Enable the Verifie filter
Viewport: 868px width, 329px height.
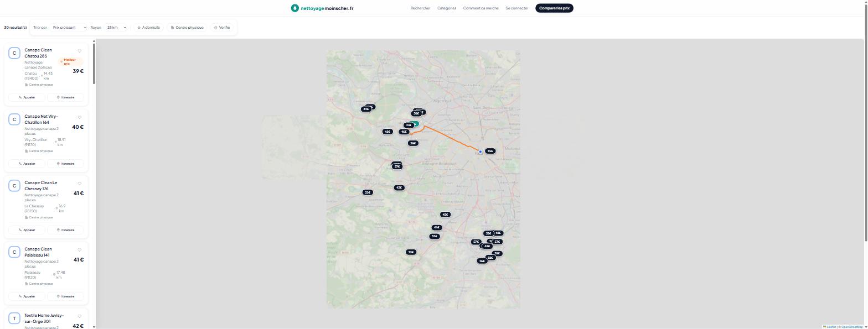(222, 28)
